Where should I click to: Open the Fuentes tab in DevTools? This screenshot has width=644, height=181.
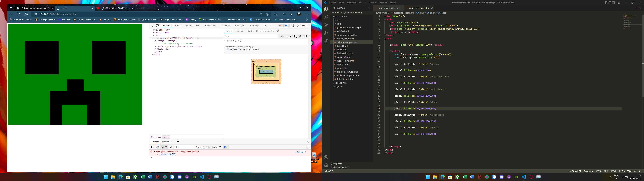[x=189, y=25]
